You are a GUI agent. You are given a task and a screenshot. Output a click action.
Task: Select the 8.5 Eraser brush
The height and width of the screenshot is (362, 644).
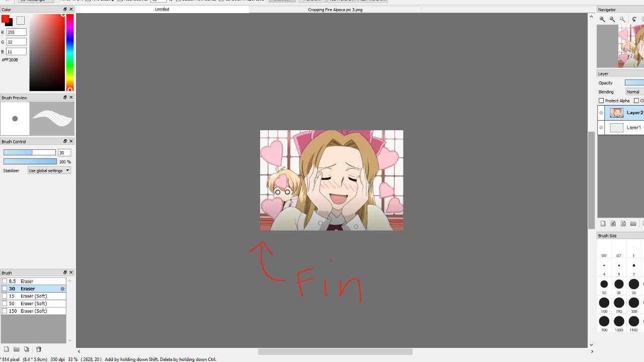34,282
